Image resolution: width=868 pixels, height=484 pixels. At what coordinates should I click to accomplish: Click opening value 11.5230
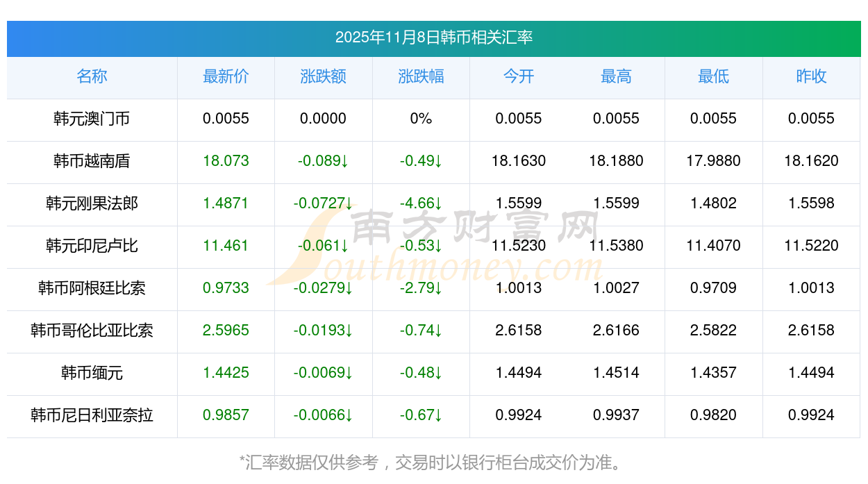[x=519, y=246]
